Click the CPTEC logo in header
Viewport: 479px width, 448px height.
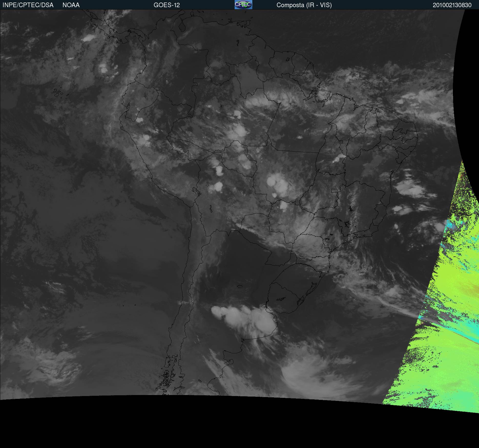click(243, 5)
